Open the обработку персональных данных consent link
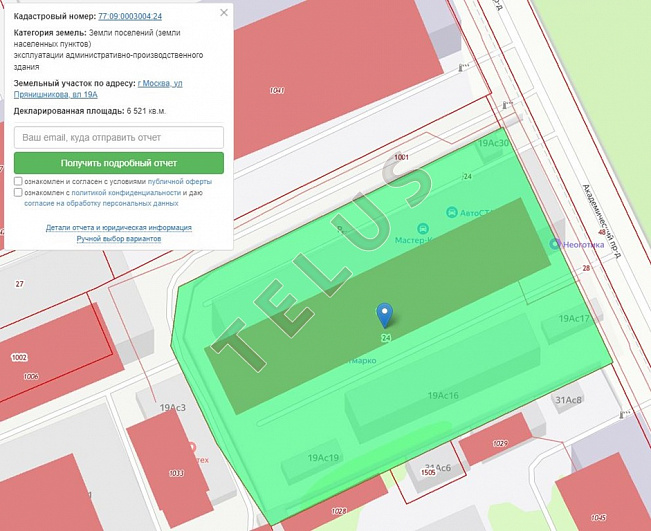This screenshot has width=651, height=531. (101, 203)
